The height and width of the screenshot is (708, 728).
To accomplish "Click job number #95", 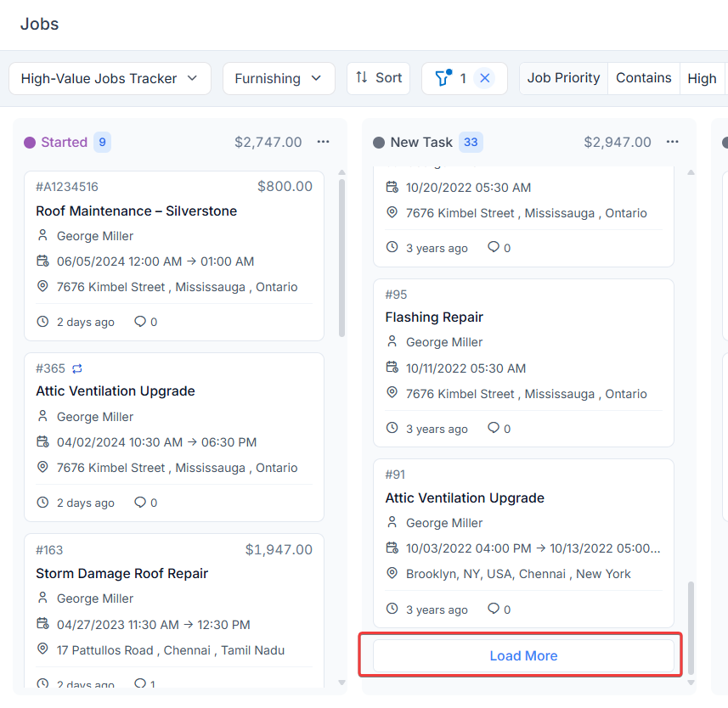I will 396,295.
